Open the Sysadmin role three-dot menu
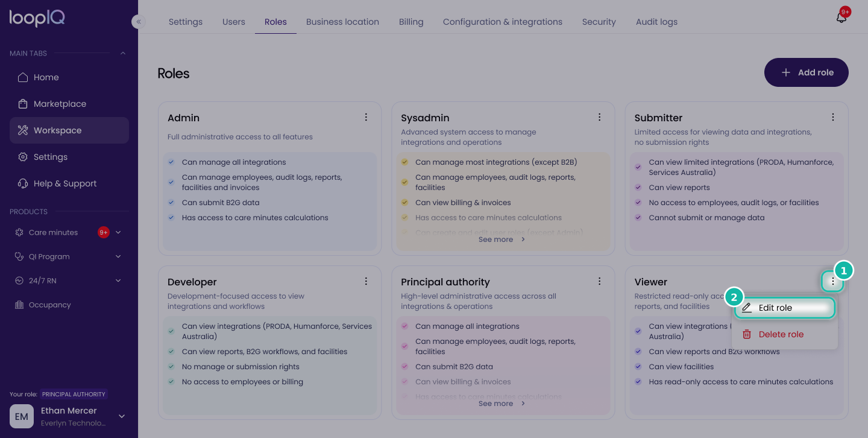 pyautogui.click(x=599, y=117)
